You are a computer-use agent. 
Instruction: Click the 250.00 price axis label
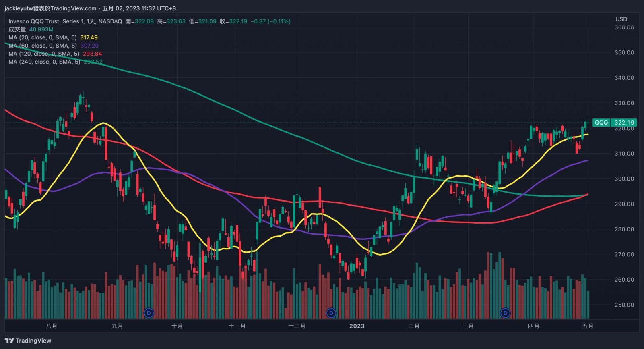click(x=624, y=305)
